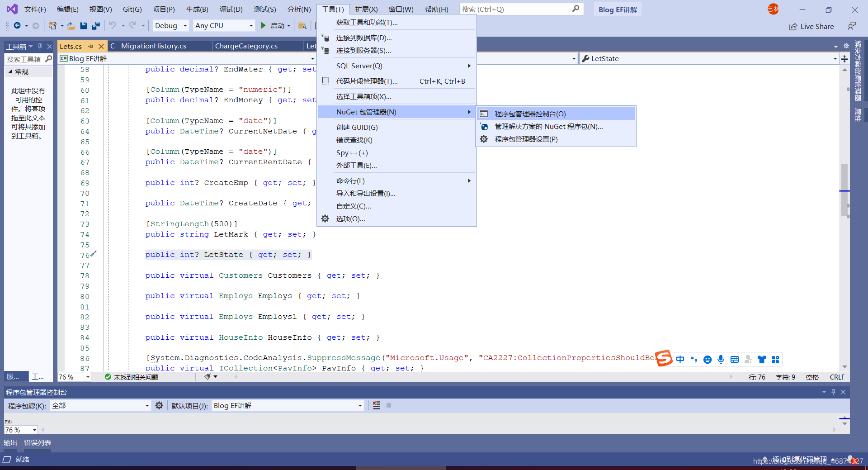Click the Visual Studio logo icon
Image resolution: width=868 pixels, height=470 pixels.
12,9
